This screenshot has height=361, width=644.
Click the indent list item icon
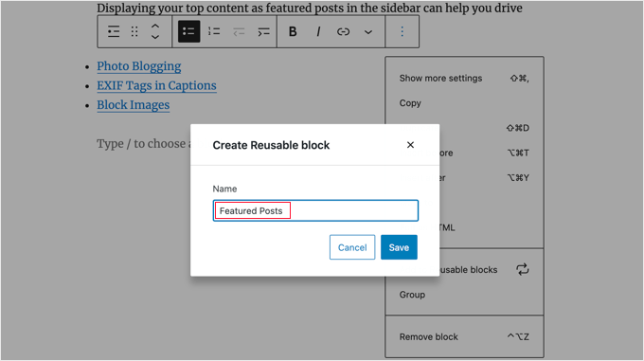click(263, 31)
